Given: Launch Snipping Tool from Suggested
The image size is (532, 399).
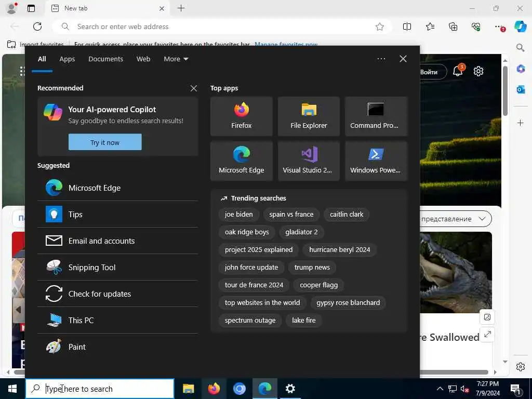Looking at the screenshot, I should coord(118,268).
